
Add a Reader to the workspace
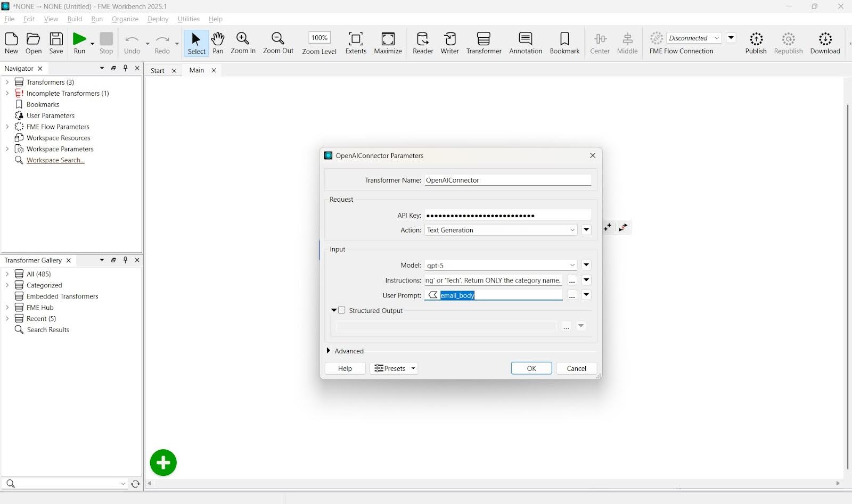click(x=422, y=43)
